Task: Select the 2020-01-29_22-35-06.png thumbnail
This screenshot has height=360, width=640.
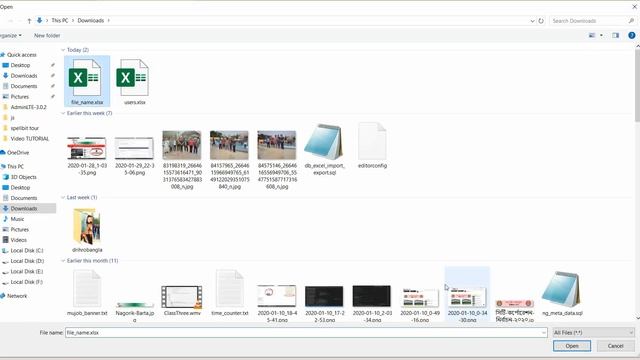Action: point(134,156)
